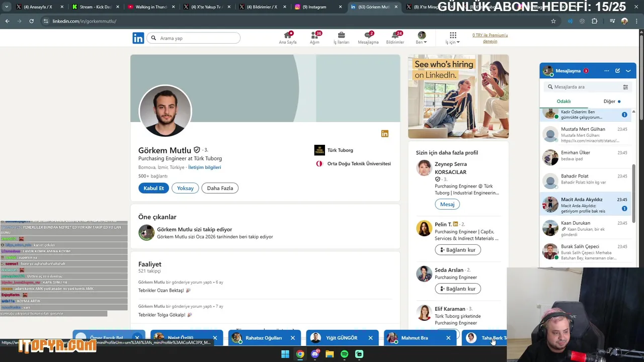
Task: Send Mesaj to Zeynep Serra
Action: [x=447, y=204]
